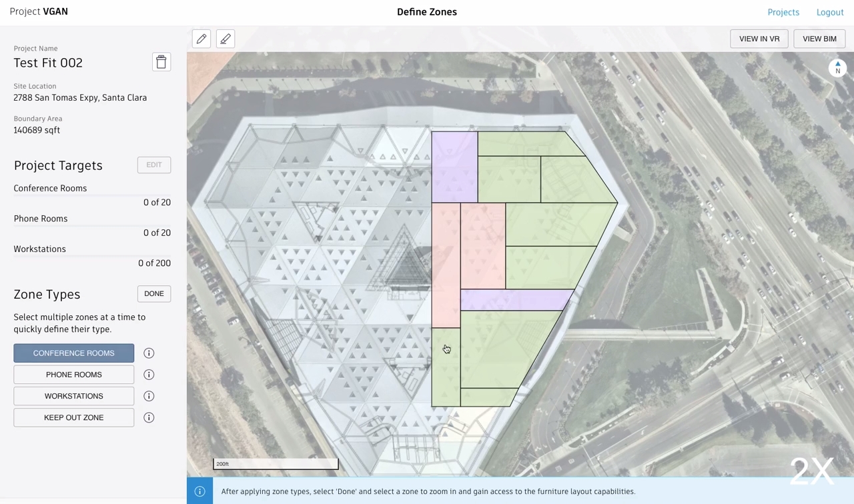Click Done in Zone Types

[x=154, y=294]
